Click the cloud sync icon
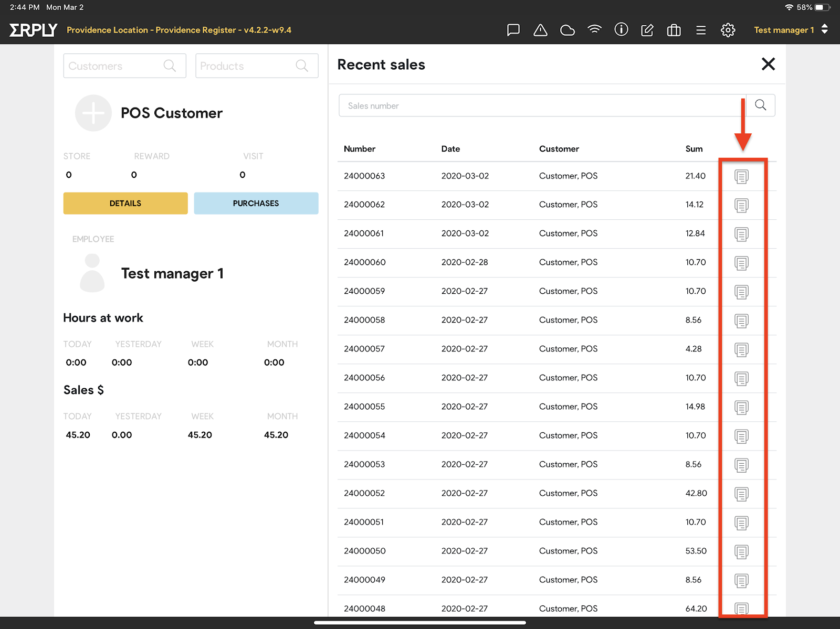The height and width of the screenshot is (629, 840). [568, 30]
